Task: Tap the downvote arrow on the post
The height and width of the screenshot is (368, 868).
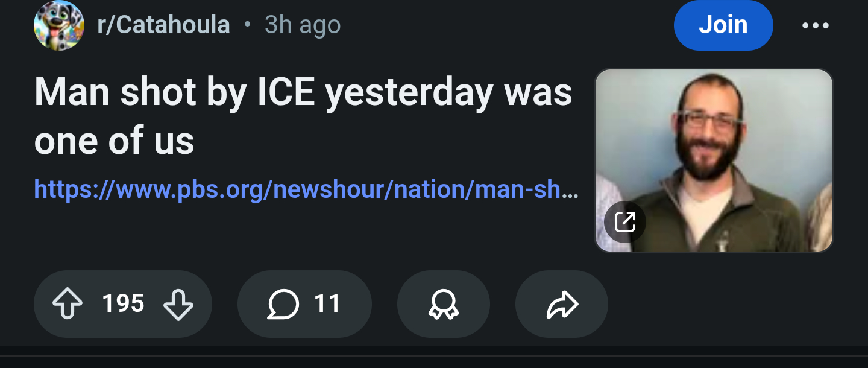Action: [x=178, y=303]
